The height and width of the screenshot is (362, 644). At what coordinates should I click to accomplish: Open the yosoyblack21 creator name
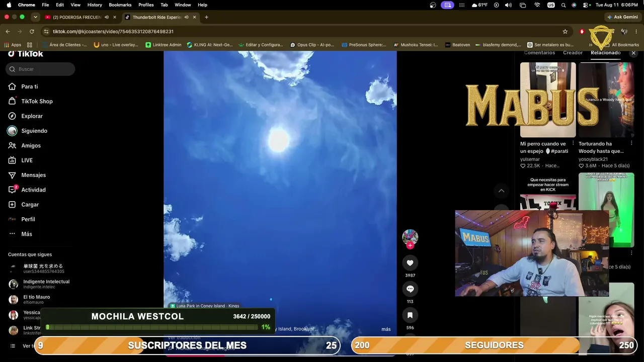593,159
